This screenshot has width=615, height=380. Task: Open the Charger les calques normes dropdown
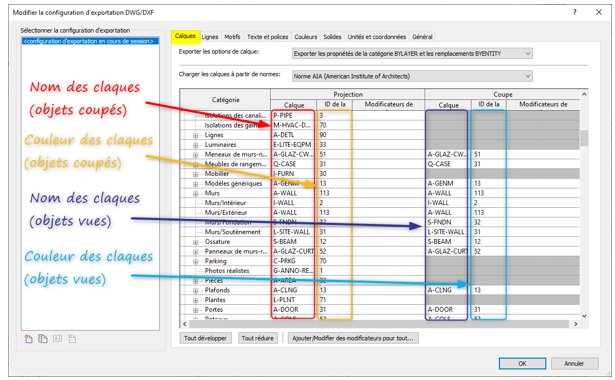coord(412,76)
